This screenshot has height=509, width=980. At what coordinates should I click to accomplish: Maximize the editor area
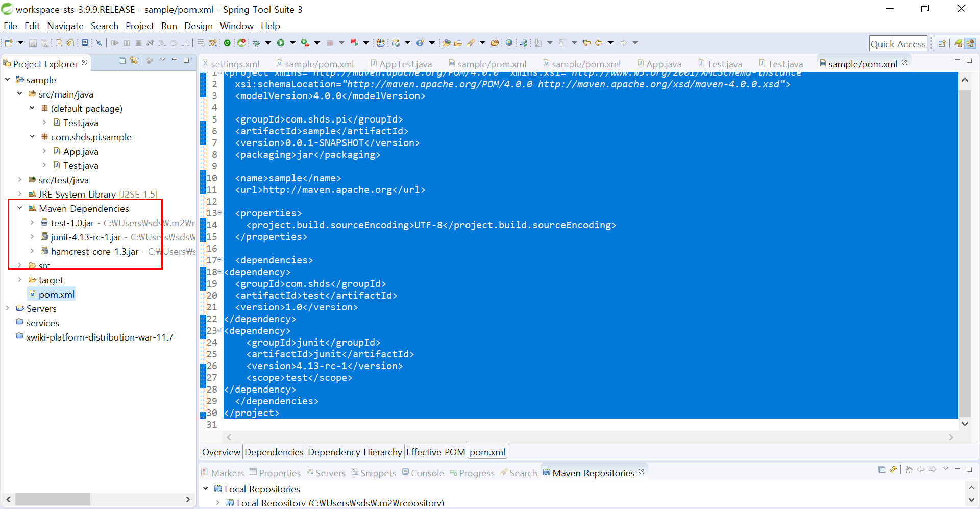click(x=969, y=60)
